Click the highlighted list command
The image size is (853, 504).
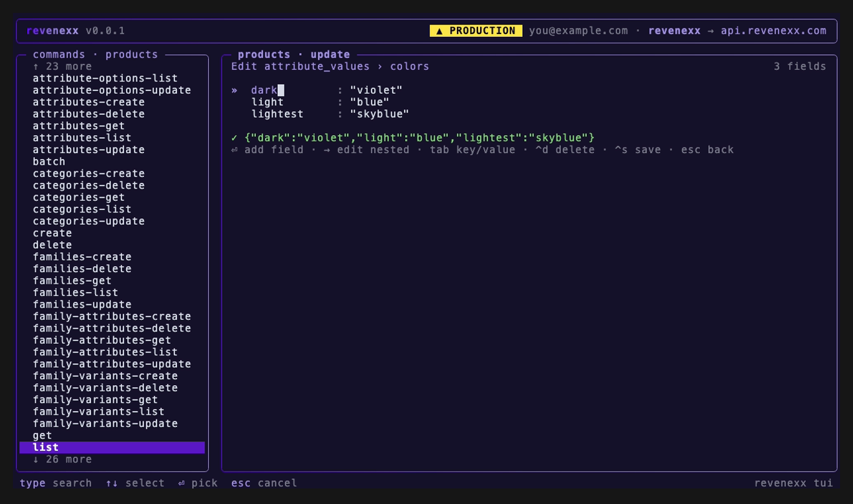112,447
